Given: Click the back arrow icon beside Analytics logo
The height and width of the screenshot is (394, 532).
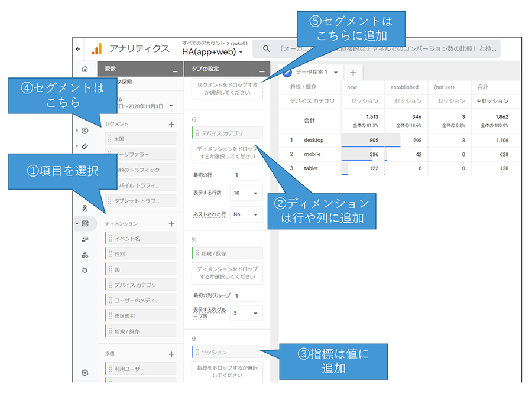Looking at the screenshot, I should [78, 49].
